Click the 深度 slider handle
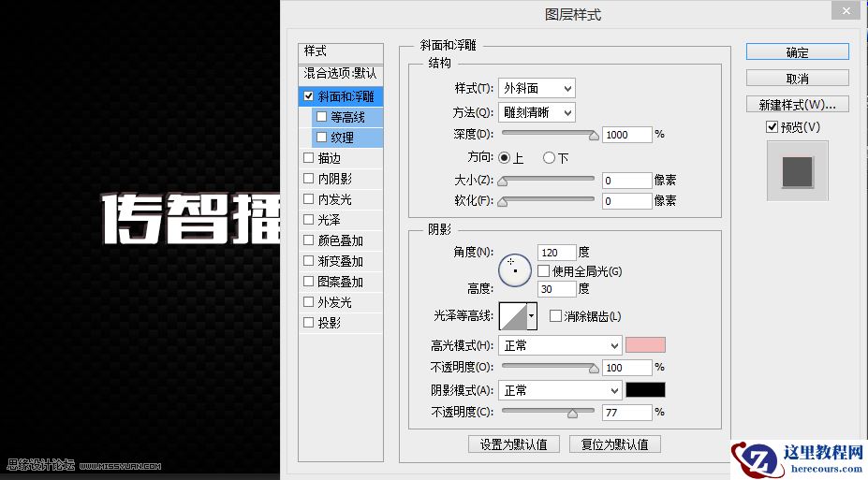Screen dimensions: 868x480 (594, 136)
